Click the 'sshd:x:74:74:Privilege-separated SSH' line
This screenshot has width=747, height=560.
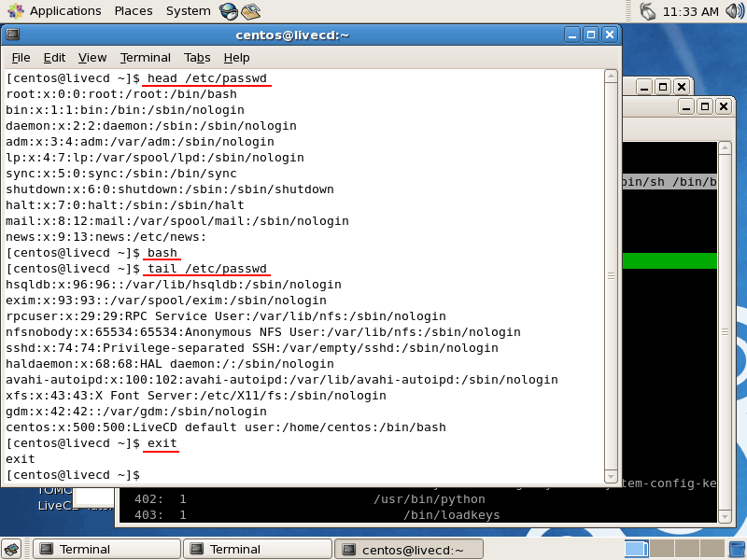coord(252,348)
